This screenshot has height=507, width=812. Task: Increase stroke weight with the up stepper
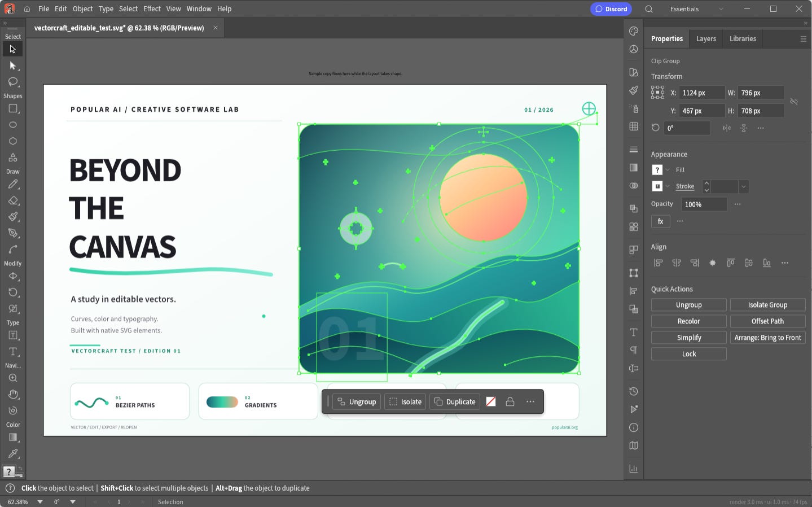tap(706, 183)
